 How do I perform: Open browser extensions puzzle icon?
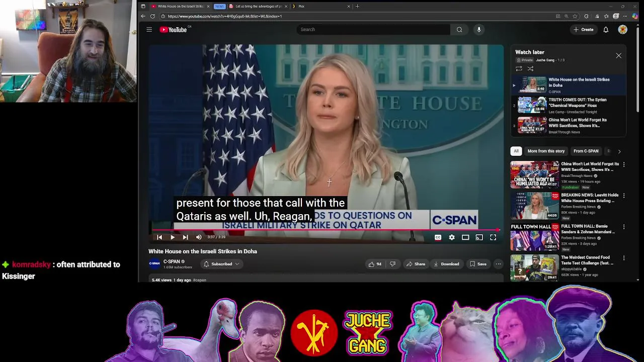click(x=586, y=16)
